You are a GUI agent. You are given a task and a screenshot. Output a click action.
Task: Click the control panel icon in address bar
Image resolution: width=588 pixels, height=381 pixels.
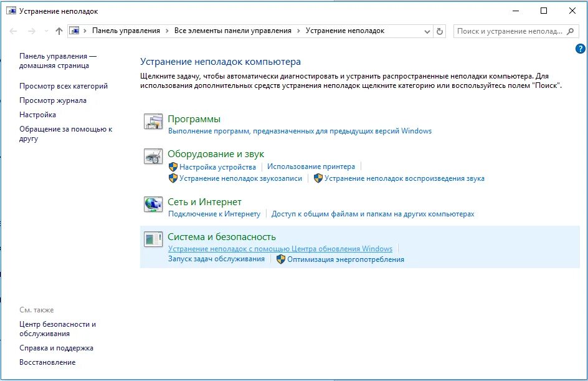tap(75, 31)
